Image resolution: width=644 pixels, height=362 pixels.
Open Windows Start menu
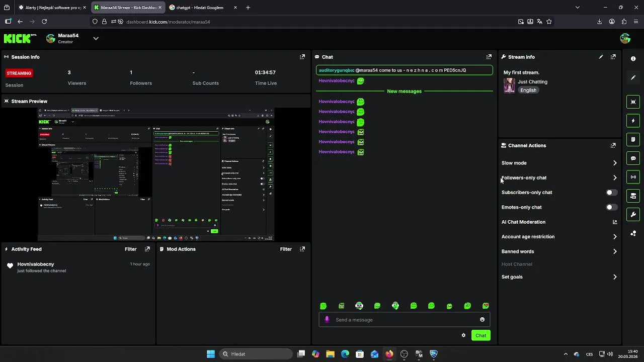pyautogui.click(x=211, y=354)
